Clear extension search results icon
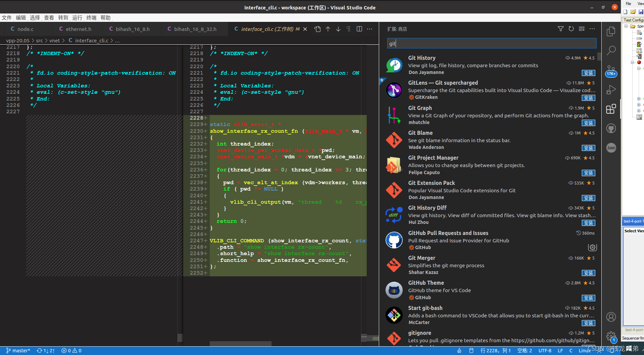The width and height of the screenshot is (644, 355). click(x=582, y=29)
